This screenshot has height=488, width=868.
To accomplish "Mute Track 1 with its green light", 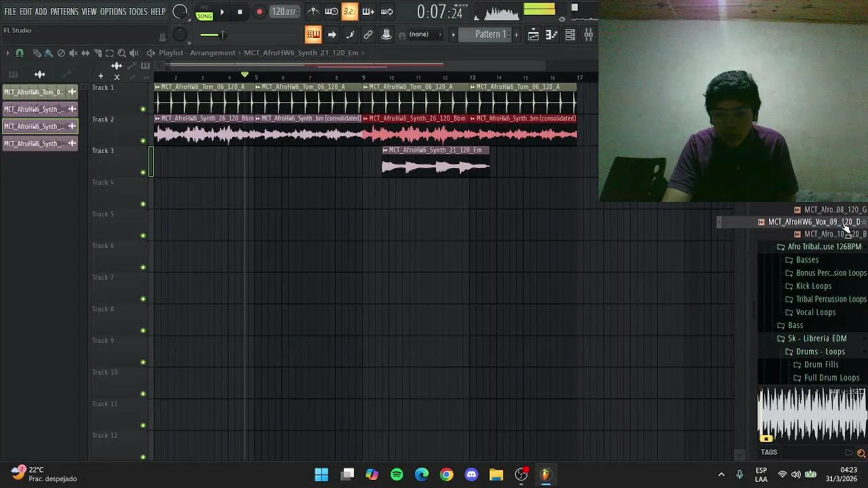I will pos(143,109).
